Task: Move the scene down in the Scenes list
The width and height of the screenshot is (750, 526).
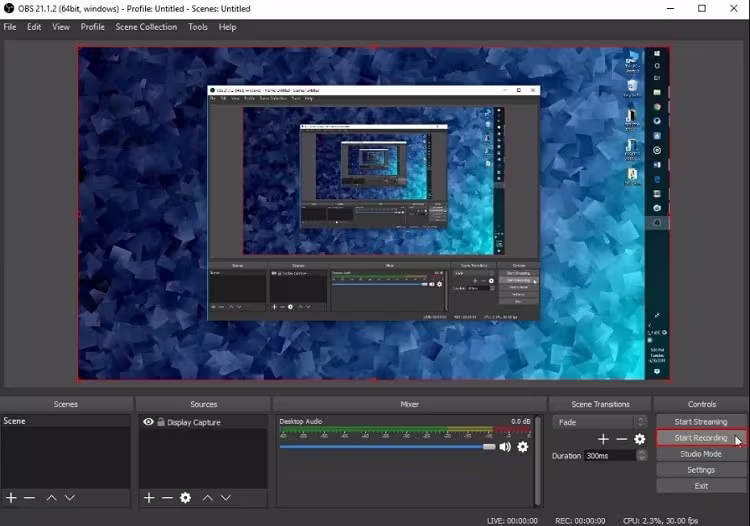Action: pos(70,498)
